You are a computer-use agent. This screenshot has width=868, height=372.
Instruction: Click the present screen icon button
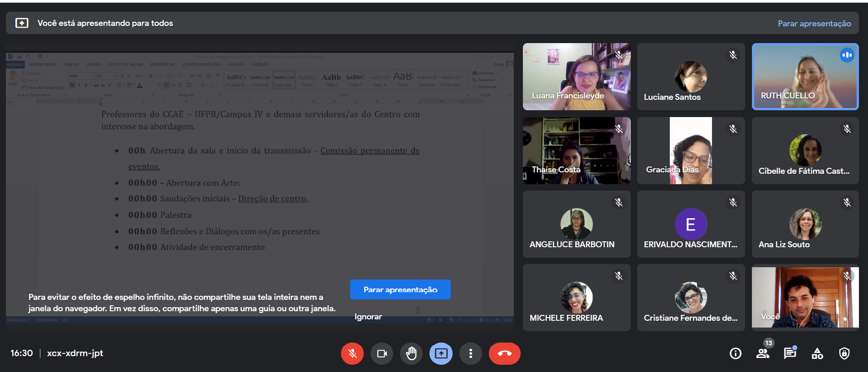tap(441, 353)
